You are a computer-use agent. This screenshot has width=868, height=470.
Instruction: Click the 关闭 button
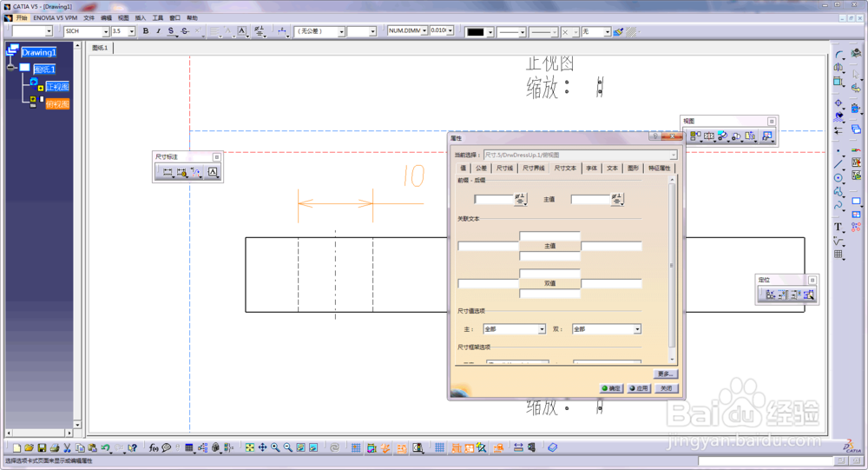[666, 388]
